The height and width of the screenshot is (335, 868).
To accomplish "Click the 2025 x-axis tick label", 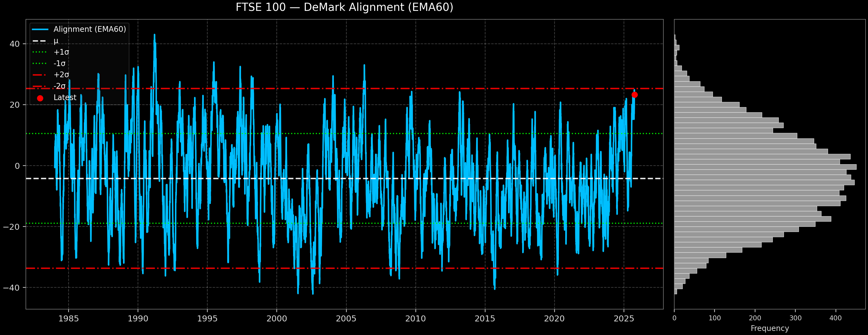I will (624, 318).
